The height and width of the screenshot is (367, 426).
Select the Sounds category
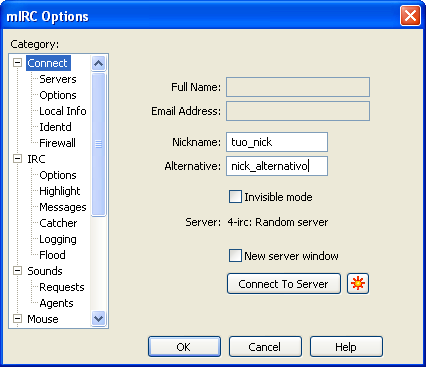click(45, 271)
